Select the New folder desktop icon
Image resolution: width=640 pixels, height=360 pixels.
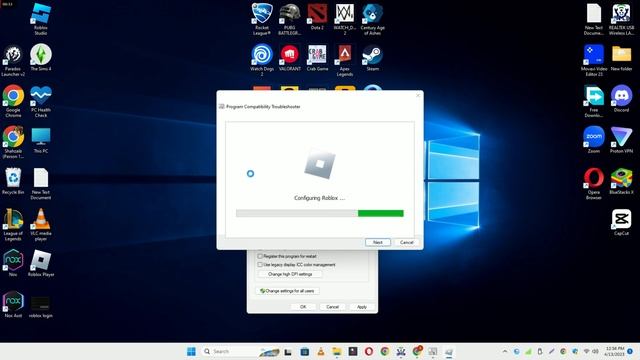point(621,58)
